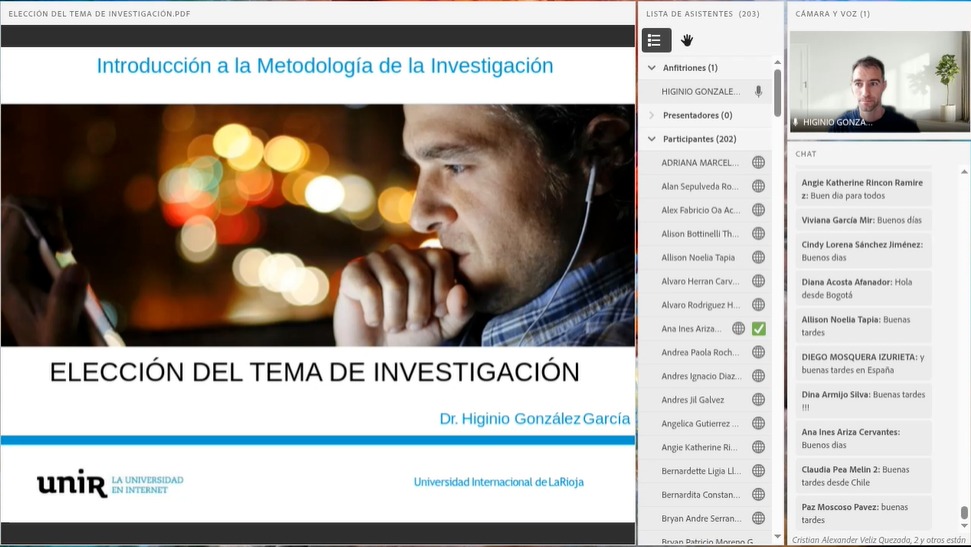Click globe icon next to Adriana Marcel

(758, 162)
